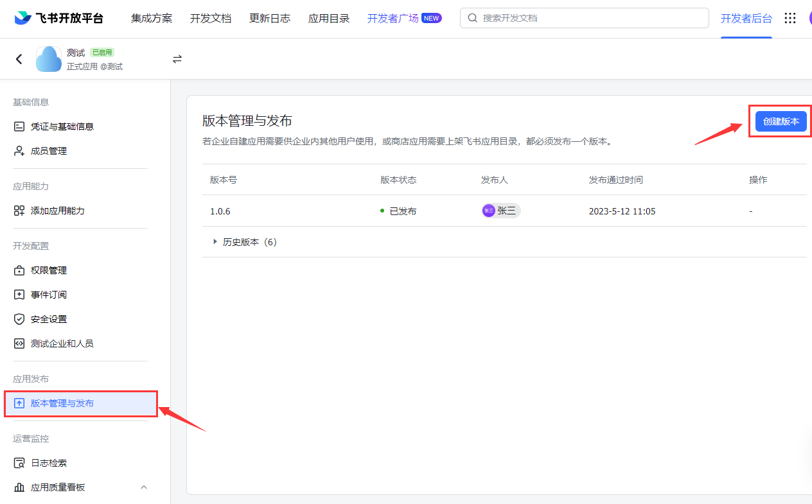Screen dimensions: 812x504
Task: Click the 张三 publisher avatar chip
Action: tap(500, 211)
